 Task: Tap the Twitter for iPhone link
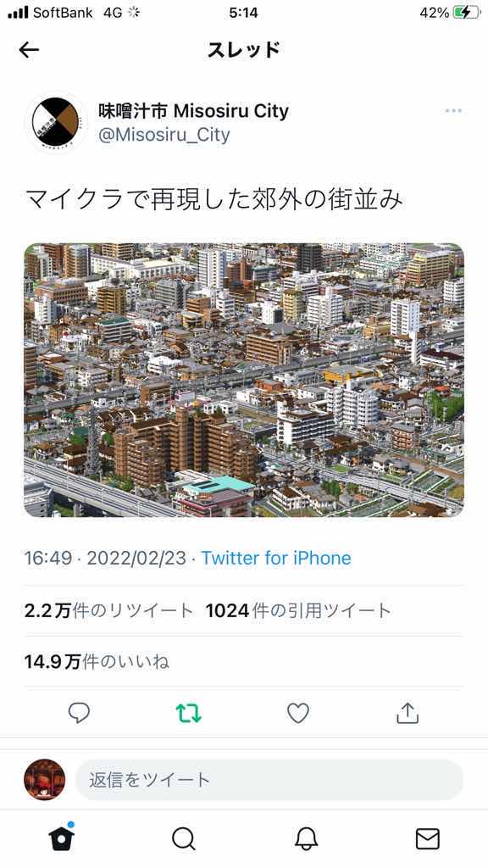click(x=276, y=558)
